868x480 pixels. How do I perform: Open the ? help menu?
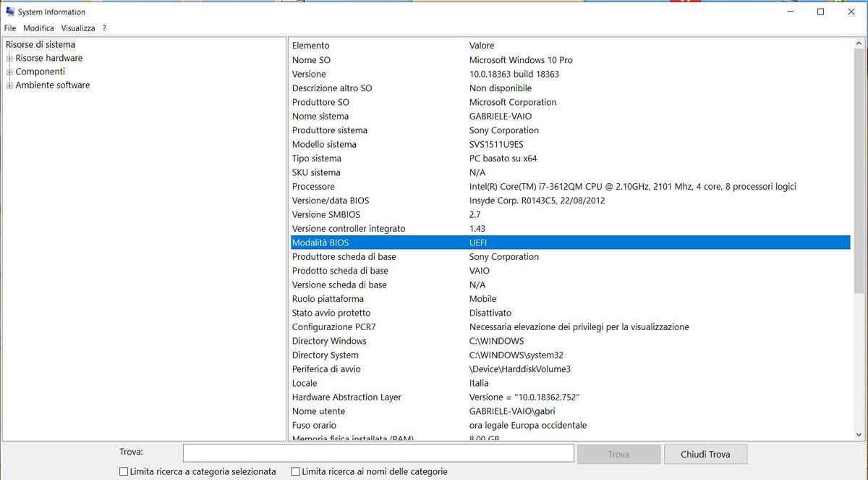click(x=104, y=28)
